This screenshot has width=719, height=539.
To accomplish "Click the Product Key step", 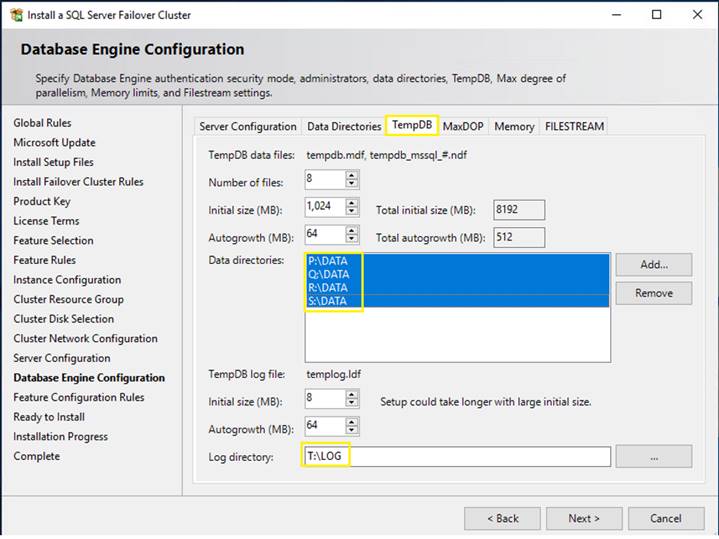I will point(42,201).
